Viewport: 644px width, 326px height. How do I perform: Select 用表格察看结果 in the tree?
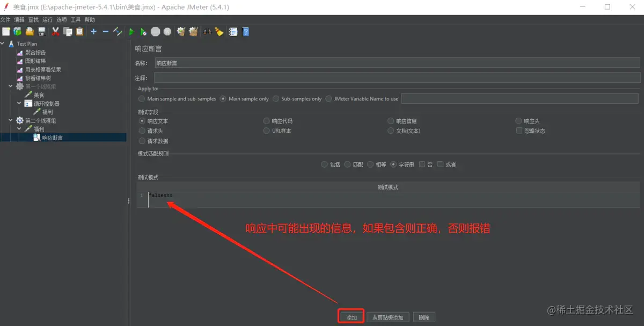(43, 69)
